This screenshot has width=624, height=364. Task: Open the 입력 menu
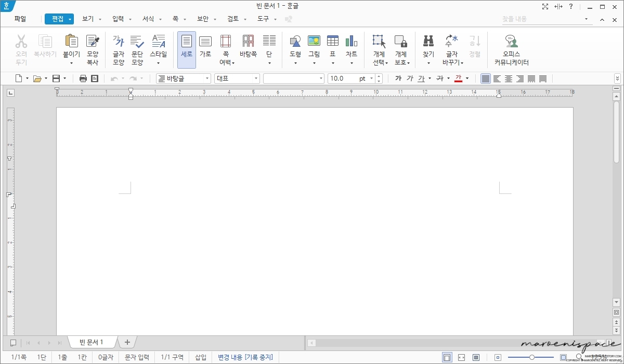click(x=118, y=19)
